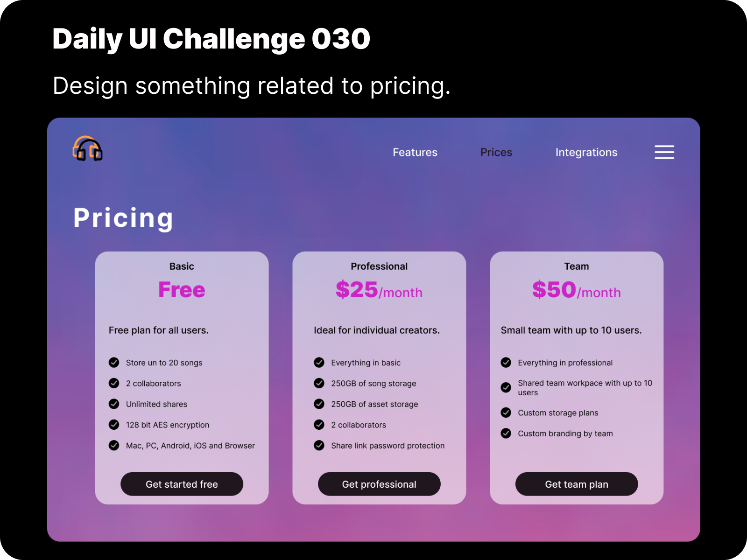Click checkmark next to Custom storage plans

[x=506, y=413]
